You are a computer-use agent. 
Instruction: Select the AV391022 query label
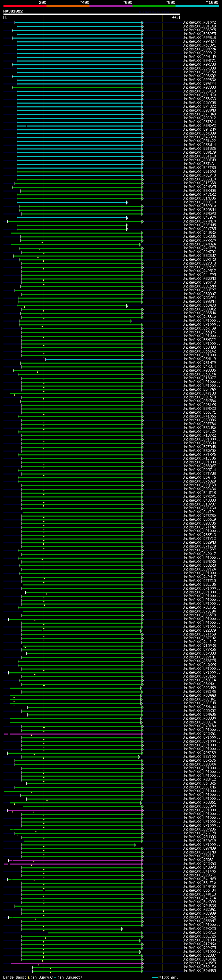(x=13, y=11)
